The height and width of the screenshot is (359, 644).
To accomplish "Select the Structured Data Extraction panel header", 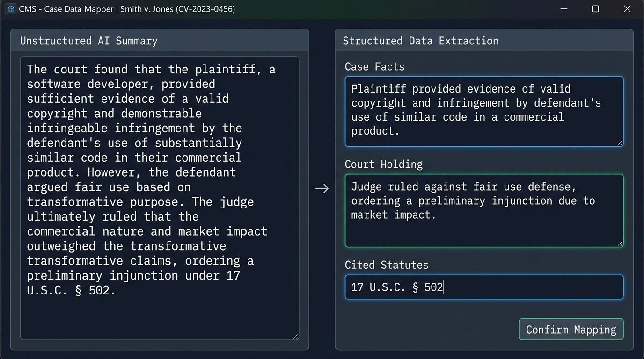I will coord(420,41).
